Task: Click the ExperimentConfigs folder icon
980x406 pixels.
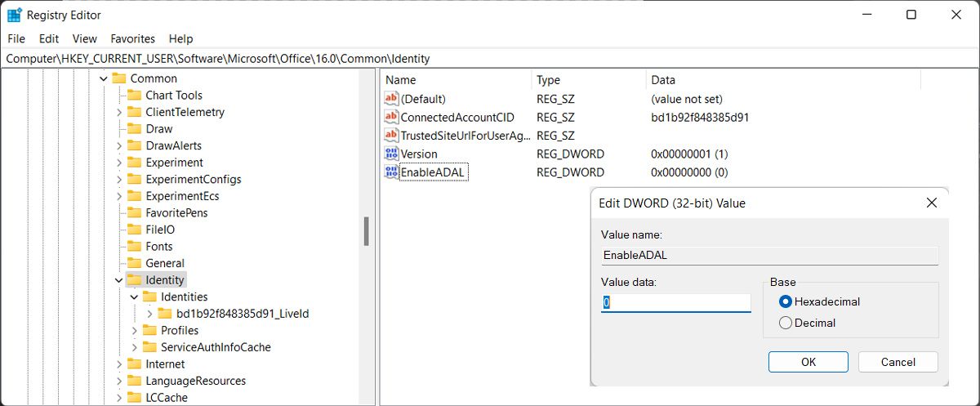Action: 135,179
